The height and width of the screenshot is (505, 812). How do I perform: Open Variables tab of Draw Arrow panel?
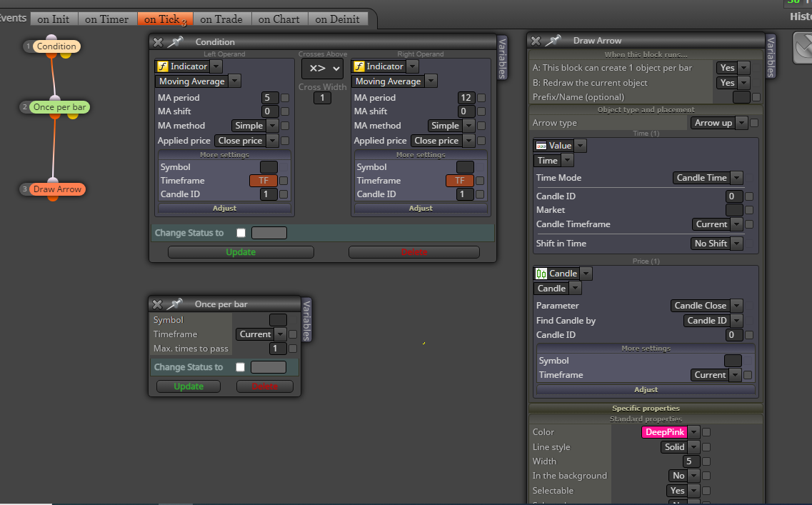[x=771, y=56]
